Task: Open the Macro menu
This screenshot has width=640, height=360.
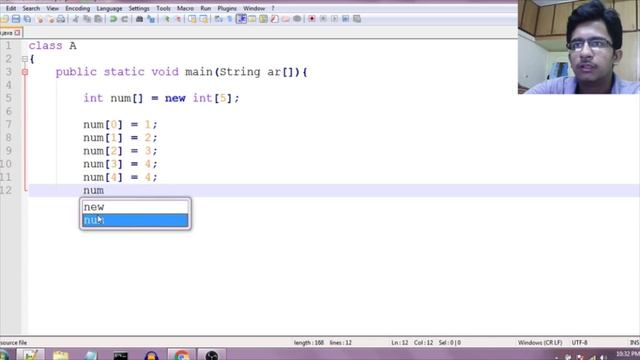Action: (185, 8)
